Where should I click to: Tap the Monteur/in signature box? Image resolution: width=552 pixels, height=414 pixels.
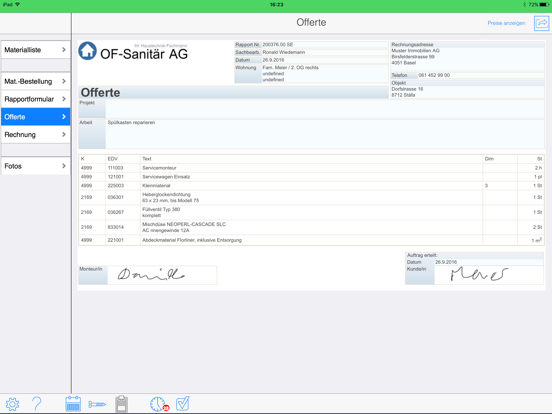tap(162, 275)
